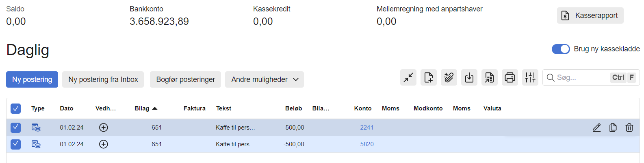The width and height of the screenshot is (644, 163).
Task: Edit the 500,00 posting with pencil icon
Action: click(596, 128)
